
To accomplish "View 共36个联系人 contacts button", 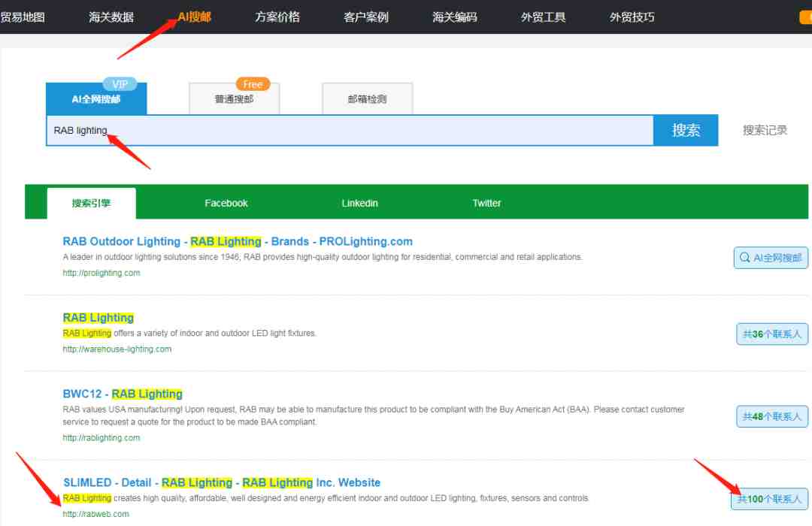I will [771, 334].
